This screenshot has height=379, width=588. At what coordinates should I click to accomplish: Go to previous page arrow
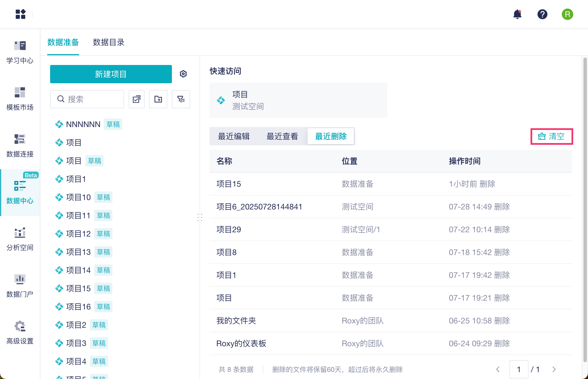point(498,370)
